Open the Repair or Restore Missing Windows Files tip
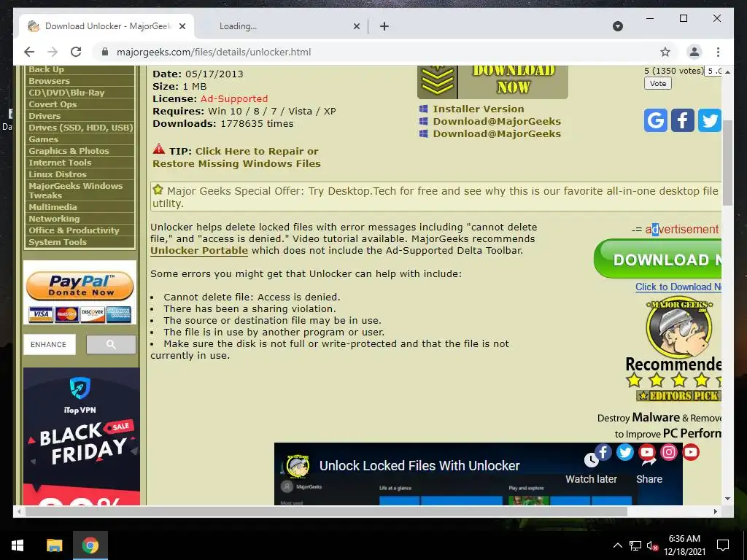The image size is (747, 560). [x=236, y=157]
